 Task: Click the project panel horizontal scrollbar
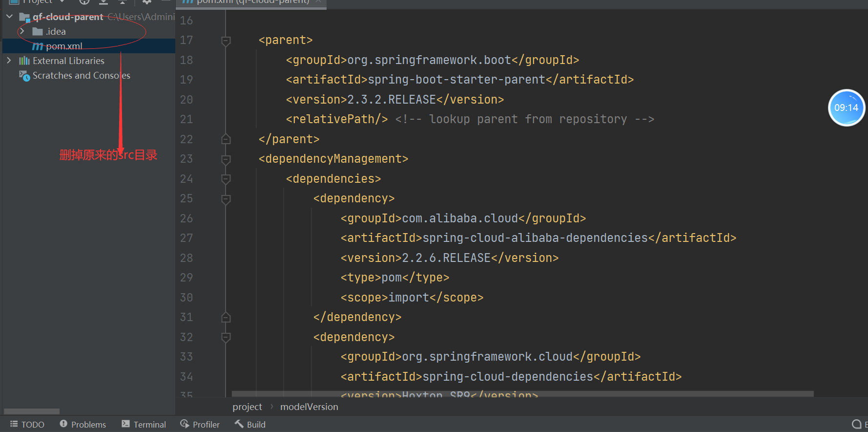[x=32, y=411]
